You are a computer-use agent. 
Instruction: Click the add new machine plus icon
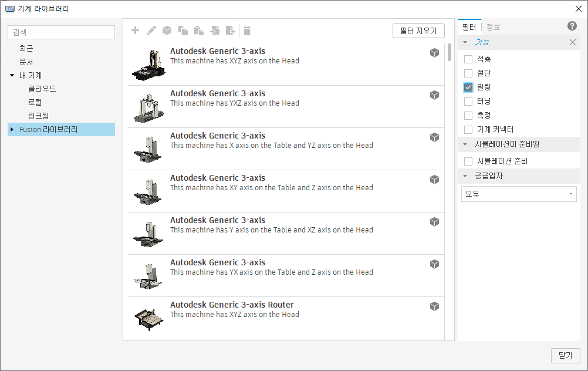(x=135, y=31)
